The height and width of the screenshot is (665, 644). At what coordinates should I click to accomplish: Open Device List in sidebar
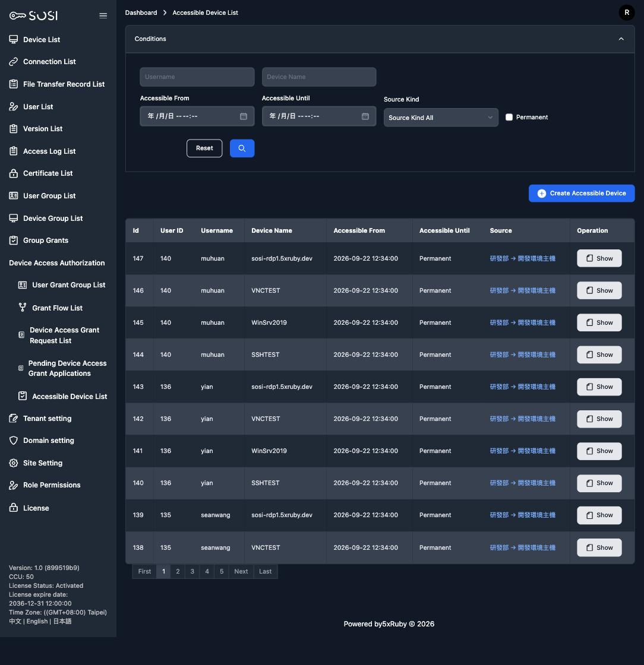[x=42, y=39]
